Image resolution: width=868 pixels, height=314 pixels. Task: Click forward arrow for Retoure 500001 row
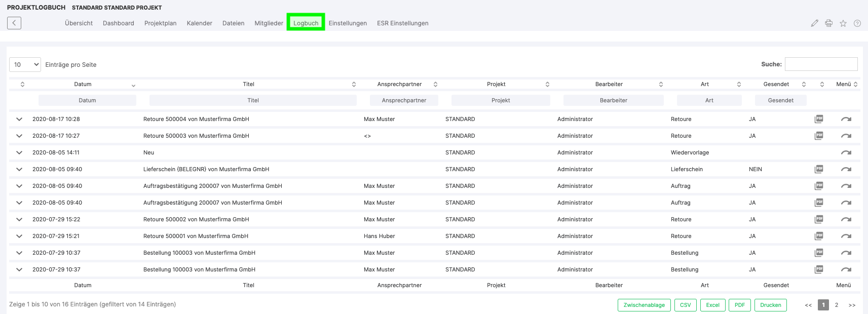pyautogui.click(x=846, y=236)
